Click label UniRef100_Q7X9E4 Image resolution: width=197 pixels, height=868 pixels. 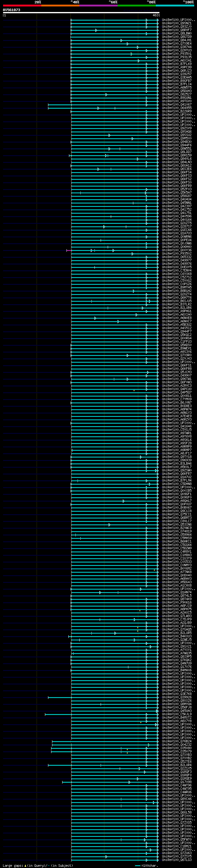(176, 43)
